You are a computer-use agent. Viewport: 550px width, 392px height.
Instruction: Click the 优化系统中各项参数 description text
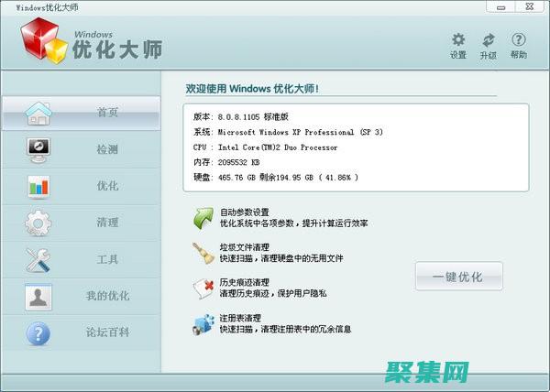[x=293, y=223]
